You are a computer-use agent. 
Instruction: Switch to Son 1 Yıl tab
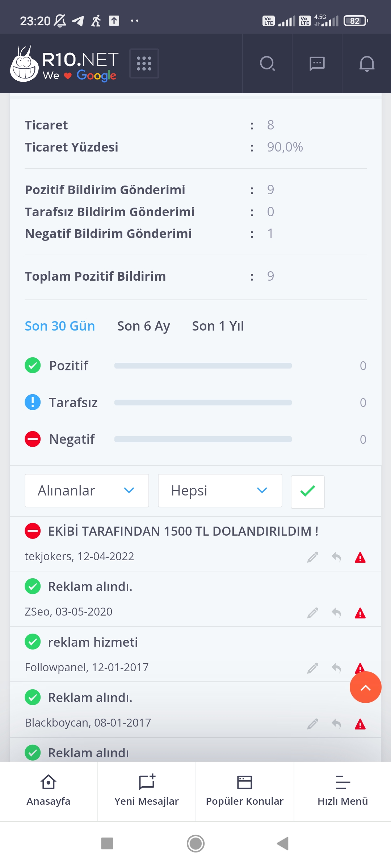(x=218, y=326)
